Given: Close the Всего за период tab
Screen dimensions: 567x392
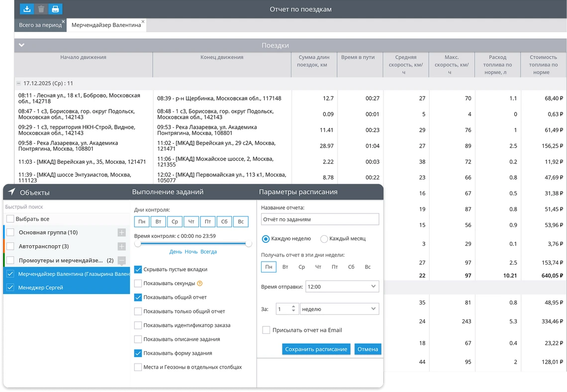Looking at the screenshot, I should [63, 21].
